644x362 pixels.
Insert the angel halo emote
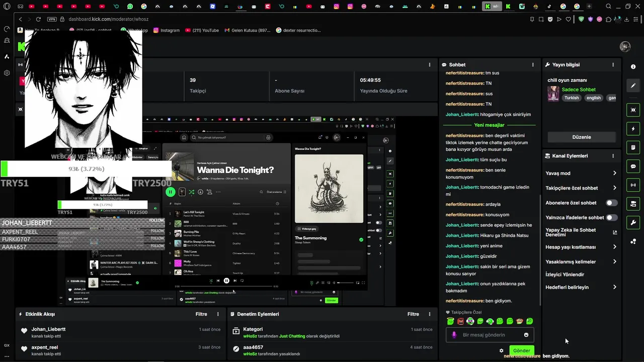450,321
